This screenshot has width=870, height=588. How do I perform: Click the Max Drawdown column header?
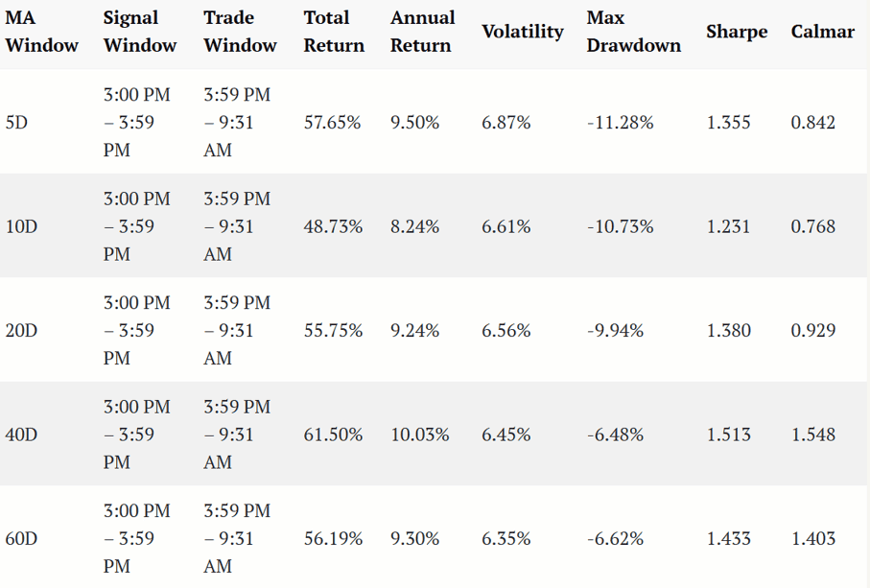pyautogui.click(x=634, y=32)
